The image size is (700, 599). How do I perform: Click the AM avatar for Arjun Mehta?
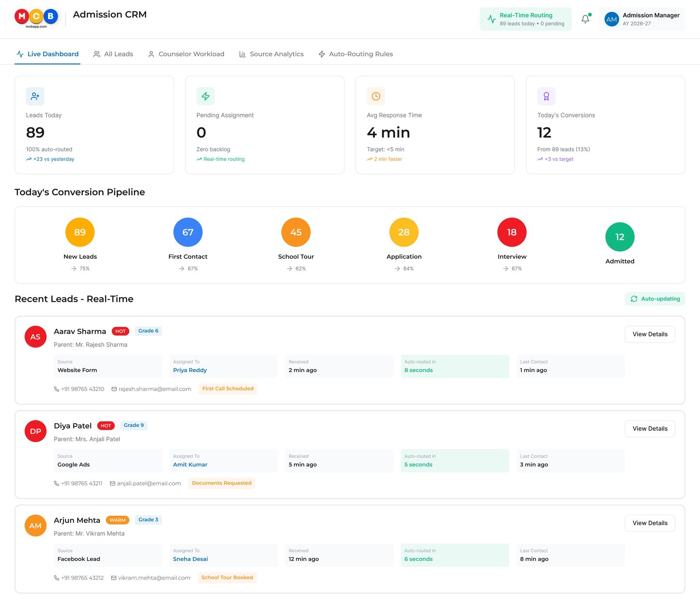tap(35, 526)
